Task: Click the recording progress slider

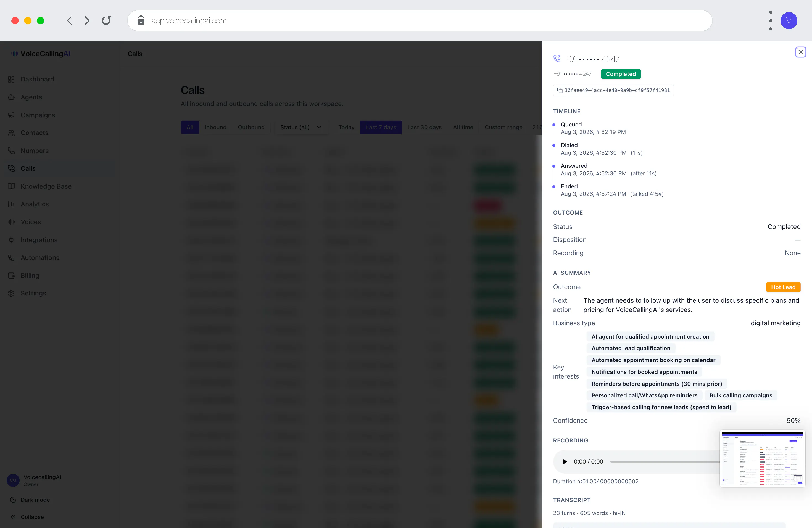Action: 665,461
